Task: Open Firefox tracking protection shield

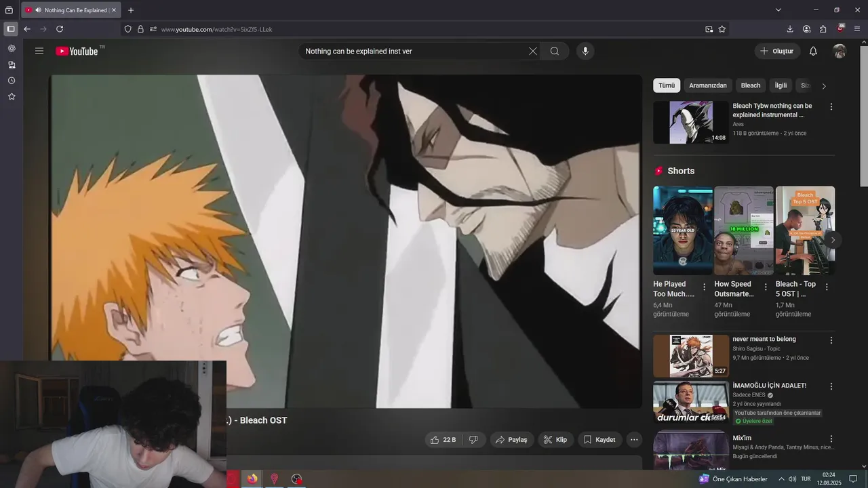Action: [x=127, y=29]
